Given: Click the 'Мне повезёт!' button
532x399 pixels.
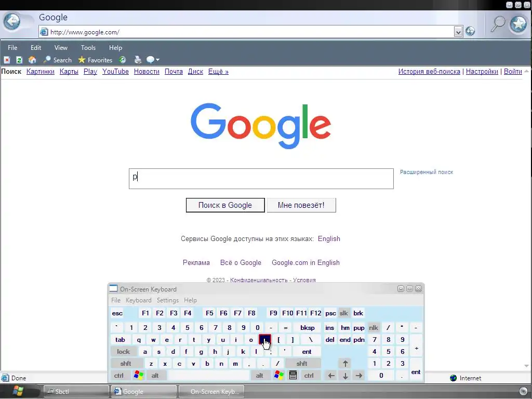Looking at the screenshot, I should tap(301, 205).
